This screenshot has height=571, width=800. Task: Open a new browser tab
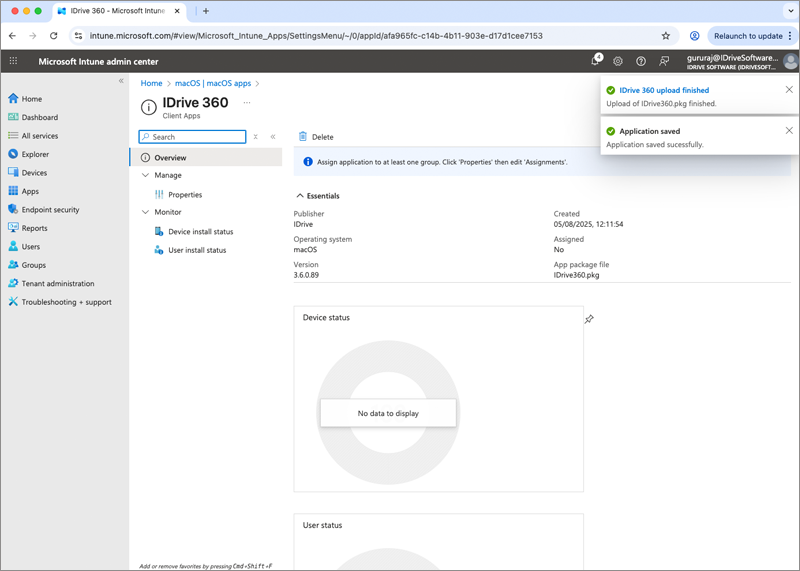point(206,11)
